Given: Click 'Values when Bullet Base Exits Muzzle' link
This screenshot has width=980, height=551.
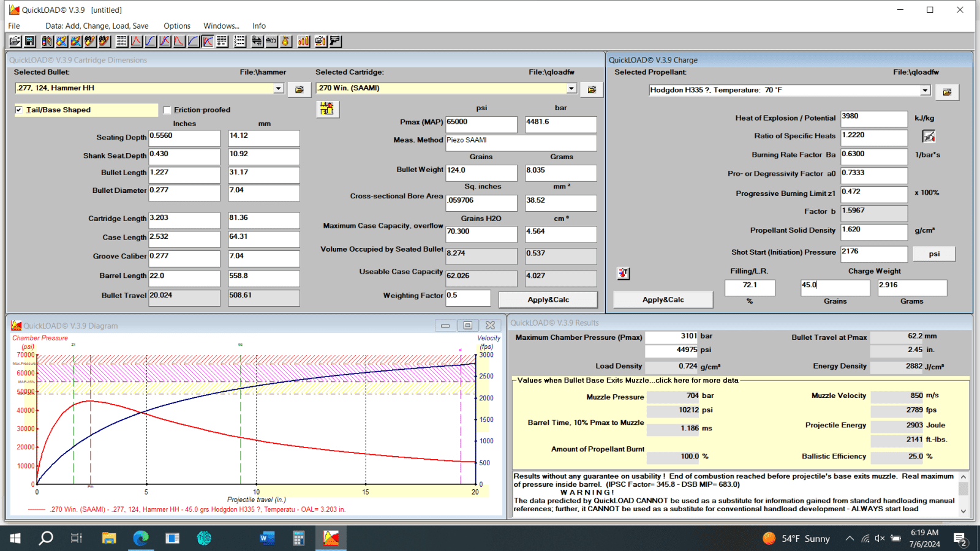Looking at the screenshot, I should 628,380.
